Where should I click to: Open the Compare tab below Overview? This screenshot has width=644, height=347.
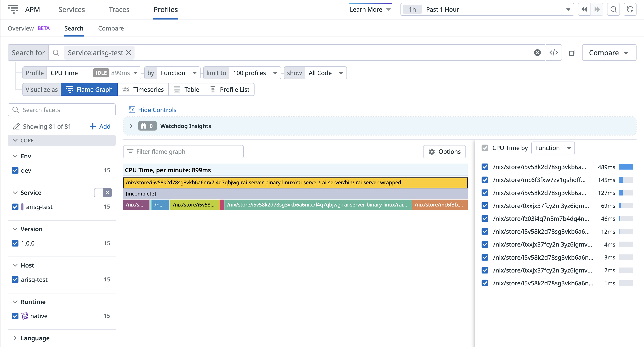pos(111,28)
